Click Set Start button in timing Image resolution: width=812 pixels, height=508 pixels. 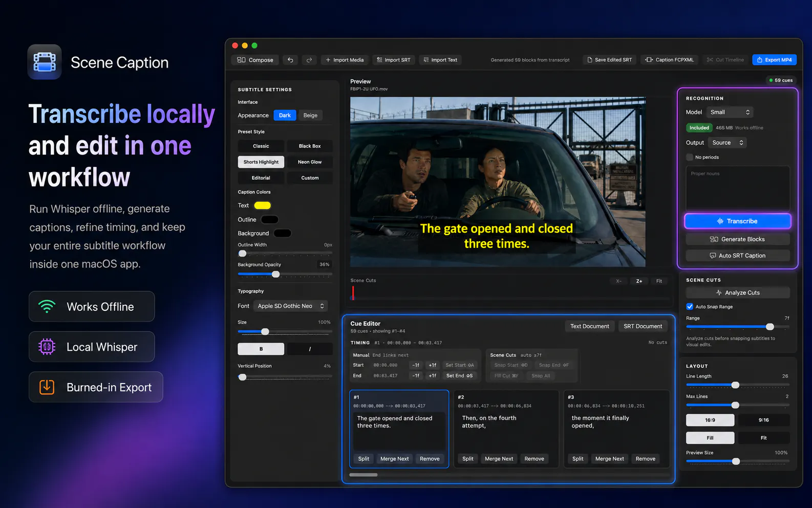460,365
